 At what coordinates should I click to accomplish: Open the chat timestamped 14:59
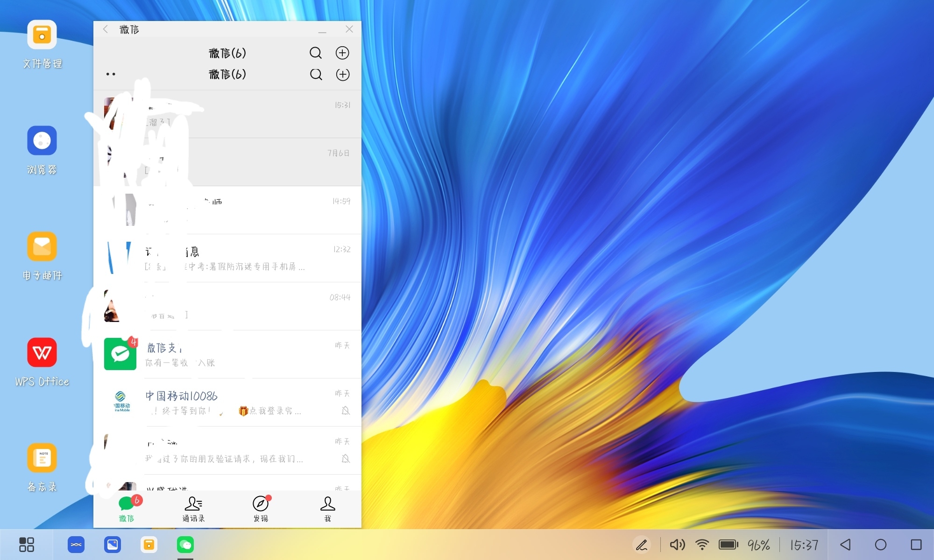pyautogui.click(x=227, y=210)
